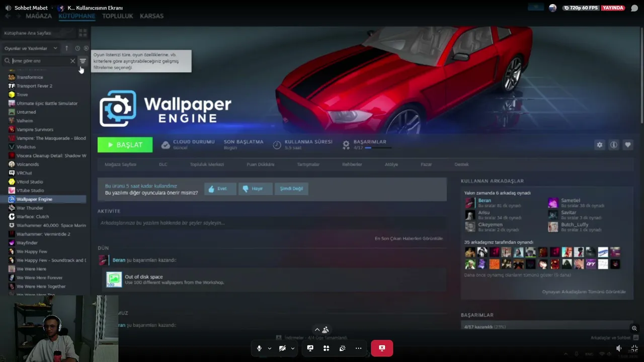The height and width of the screenshot is (362, 644).
Task: Click the red stop watching button
Action: pyautogui.click(x=382, y=348)
